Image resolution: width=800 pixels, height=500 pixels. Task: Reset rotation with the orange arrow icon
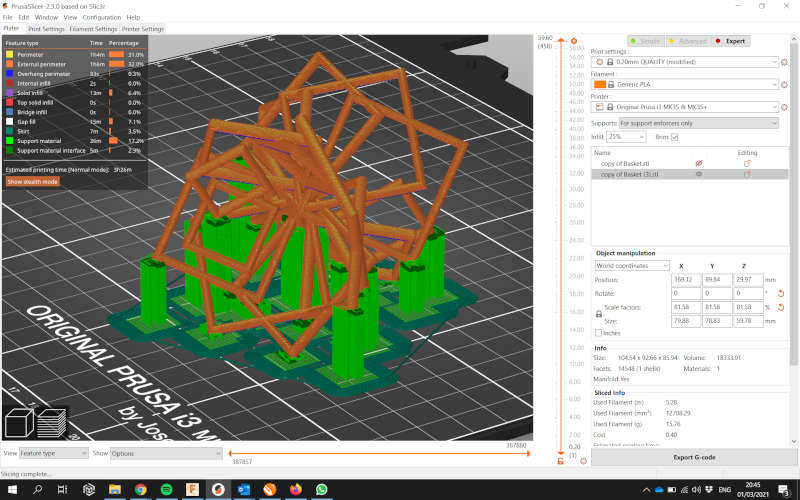click(x=781, y=293)
